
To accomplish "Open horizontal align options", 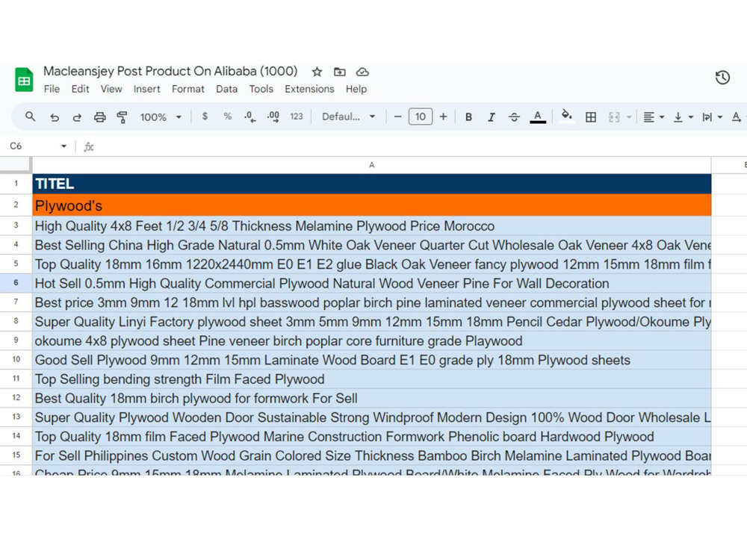I will click(x=653, y=117).
